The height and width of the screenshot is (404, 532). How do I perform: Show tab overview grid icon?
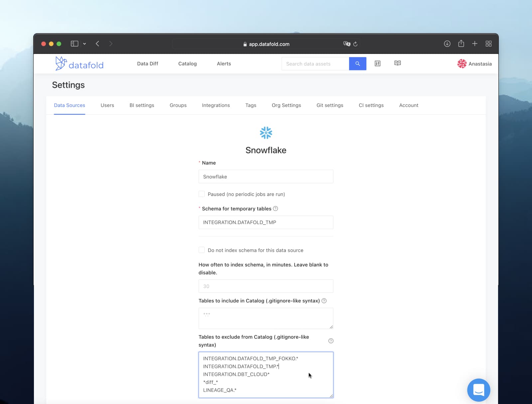[x=488, y=44]
